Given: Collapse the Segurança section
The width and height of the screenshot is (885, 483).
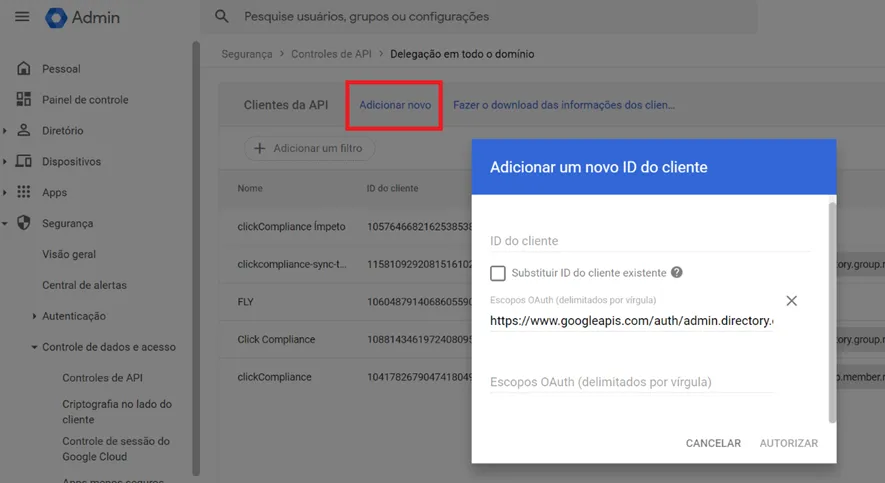Looking at the screenshot, I should (5, 223).
